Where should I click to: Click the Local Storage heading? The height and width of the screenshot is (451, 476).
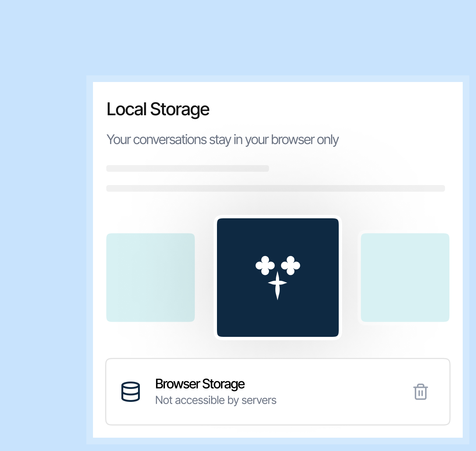pyautogui.click(x=158, y=109)
